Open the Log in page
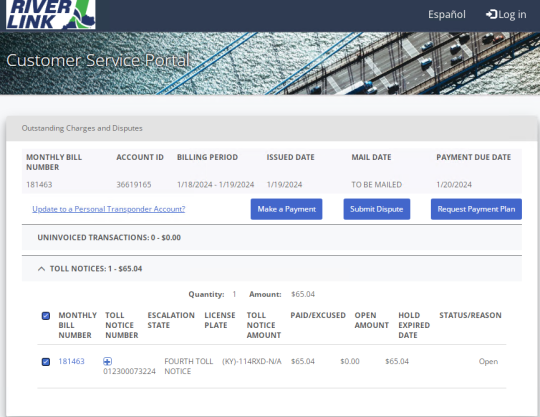The height and width of the screenshot is (417, 540). point(506,14)
